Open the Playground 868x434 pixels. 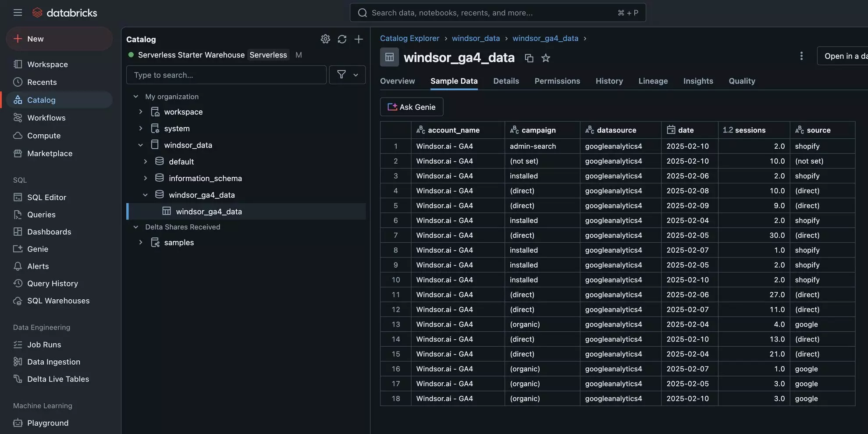click(x=59, y=423)
